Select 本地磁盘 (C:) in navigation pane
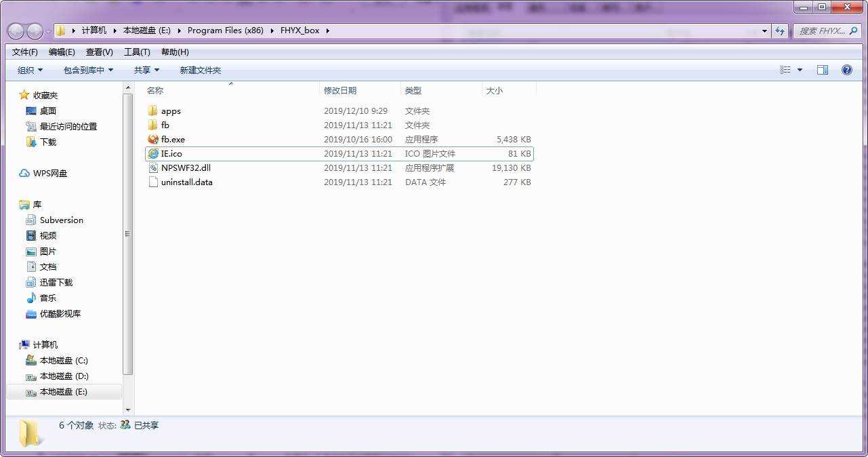 64,361
